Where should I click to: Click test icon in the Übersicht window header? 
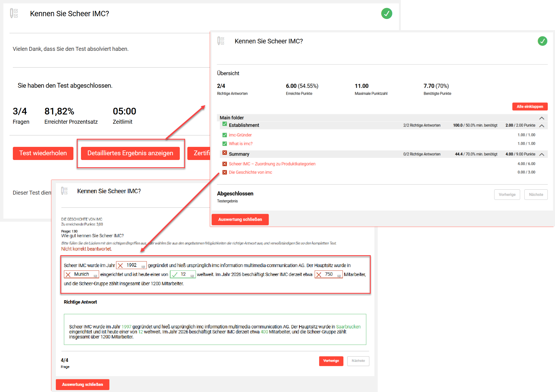coord(221,41)
